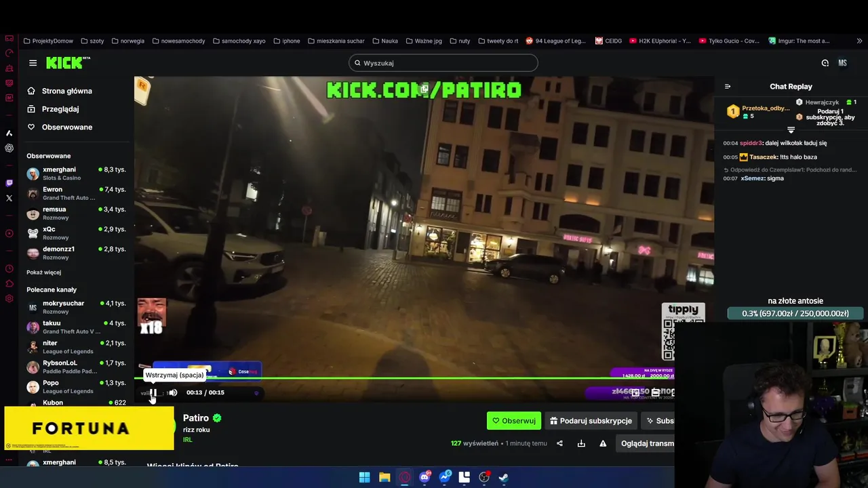The width and height of the screenshot is (868, 488).
Task: Open remsua's channel in the sidebar
Action: tap(76, 213)
